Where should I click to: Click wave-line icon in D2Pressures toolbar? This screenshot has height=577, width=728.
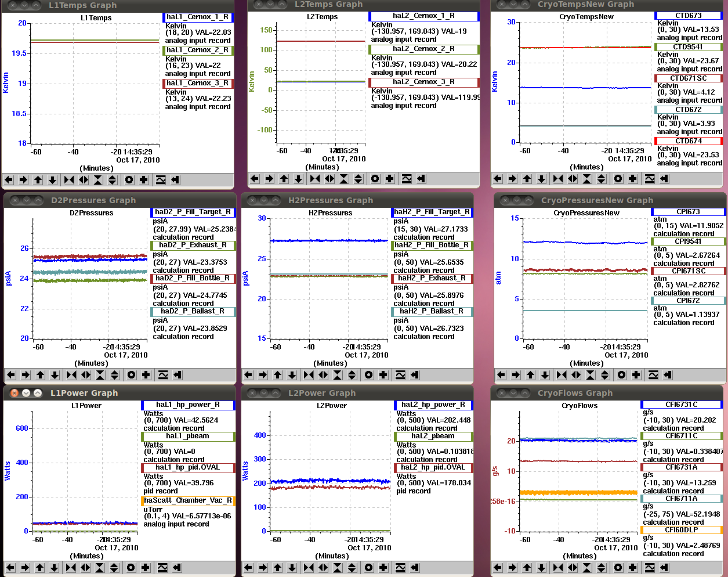coord(163,375)
